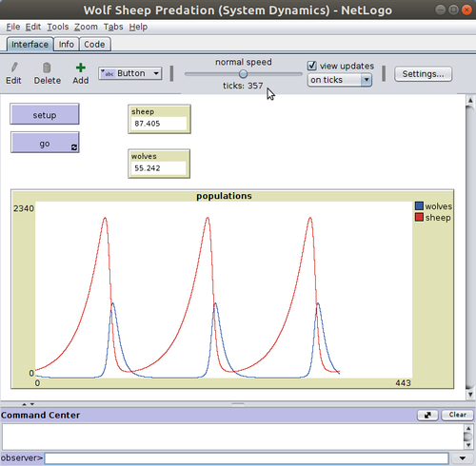Click the Edit pencil icon
This screenshot has height=466, width=476.
pos(14,68)
